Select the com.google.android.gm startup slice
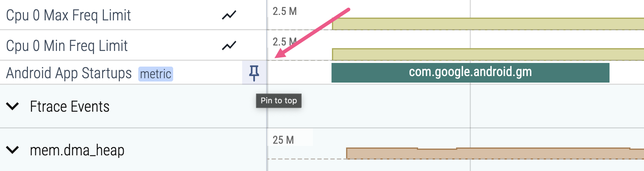Viewport: 644px width, 171px height. (470, 72)
